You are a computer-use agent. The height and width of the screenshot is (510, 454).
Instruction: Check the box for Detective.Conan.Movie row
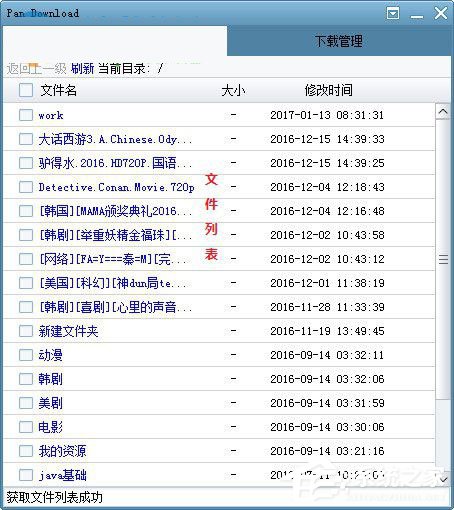(x=26, y=187)
